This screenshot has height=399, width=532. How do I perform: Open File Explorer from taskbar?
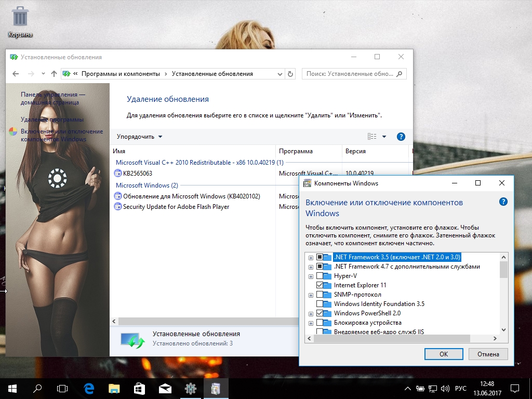(x=114, y=389)
